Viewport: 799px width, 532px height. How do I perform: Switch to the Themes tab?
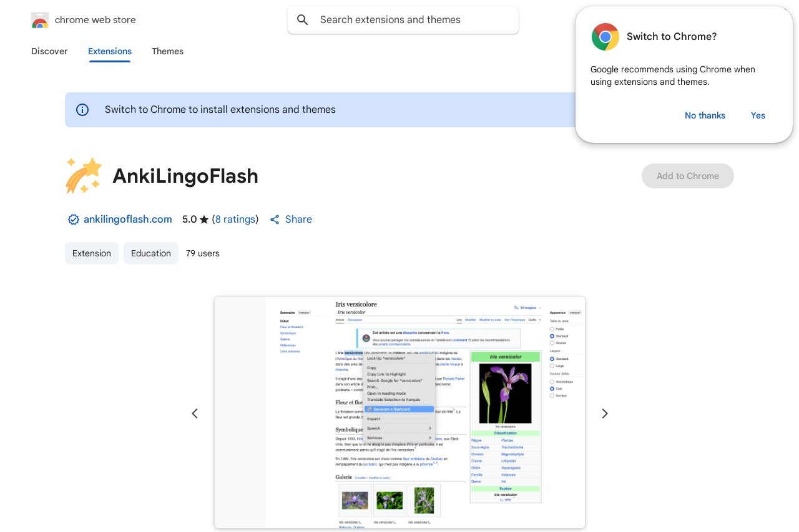point(167,51)
